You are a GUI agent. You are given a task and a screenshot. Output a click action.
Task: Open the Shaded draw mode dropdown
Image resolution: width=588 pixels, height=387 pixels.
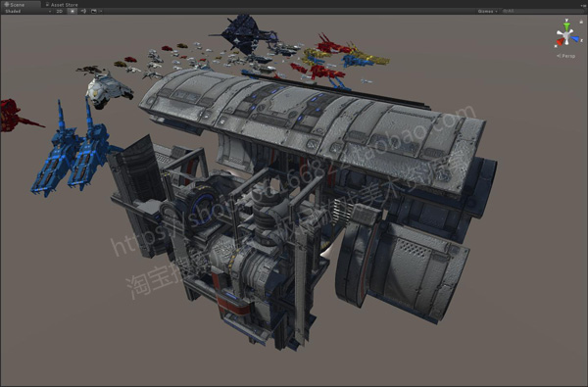pyautogui.click(x=27, y=11)
